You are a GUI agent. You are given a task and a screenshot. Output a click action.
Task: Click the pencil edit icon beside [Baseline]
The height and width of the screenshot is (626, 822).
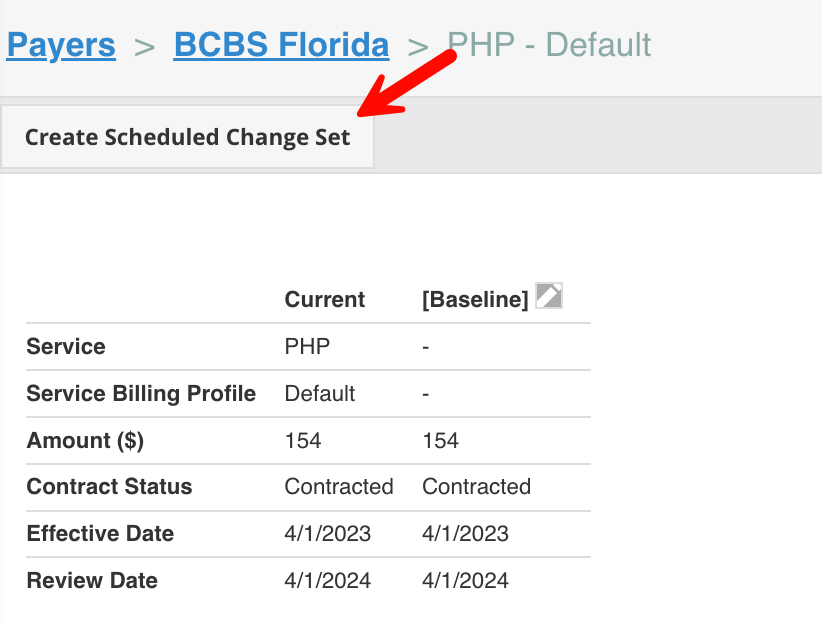[548, 296]
